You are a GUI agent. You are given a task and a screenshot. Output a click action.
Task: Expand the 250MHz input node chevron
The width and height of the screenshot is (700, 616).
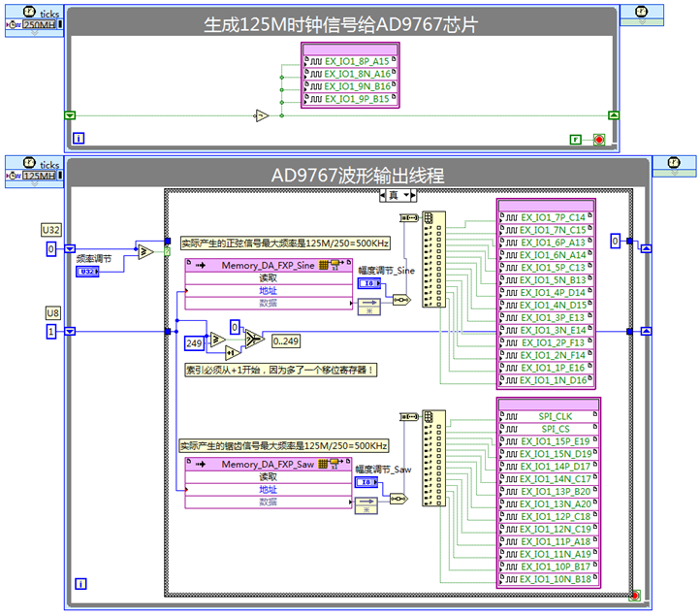pyautogui.click(x=34, y=33)
